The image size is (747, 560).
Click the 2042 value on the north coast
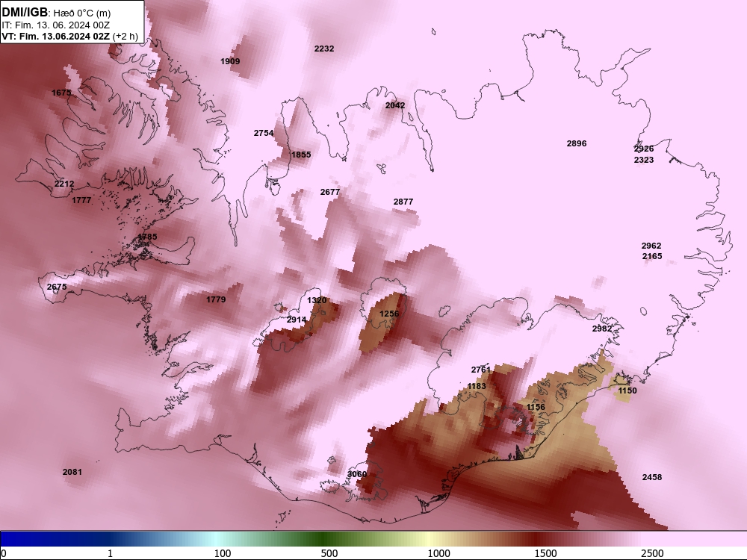(395, 106)
